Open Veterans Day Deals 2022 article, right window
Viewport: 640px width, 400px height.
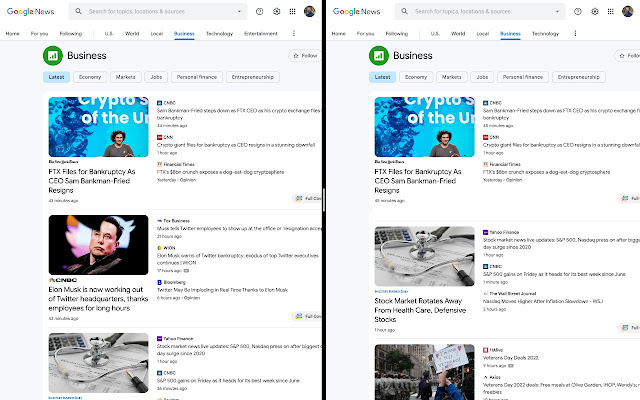(x=511, y=358)
